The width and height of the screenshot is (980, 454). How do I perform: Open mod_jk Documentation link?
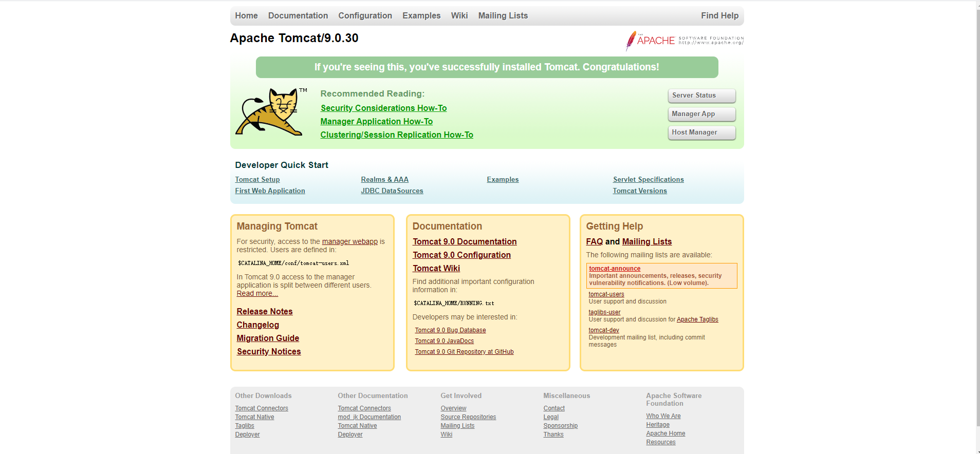click(369, 417)
